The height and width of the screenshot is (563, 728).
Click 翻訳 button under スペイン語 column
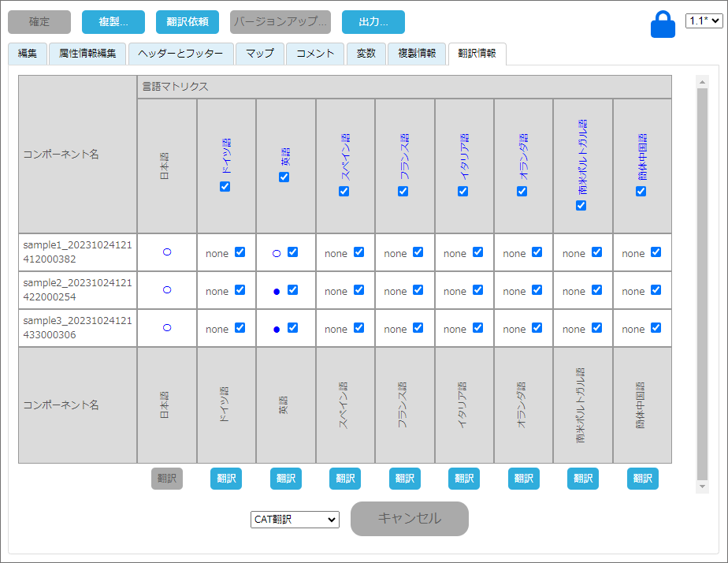[x=345, y=479]
